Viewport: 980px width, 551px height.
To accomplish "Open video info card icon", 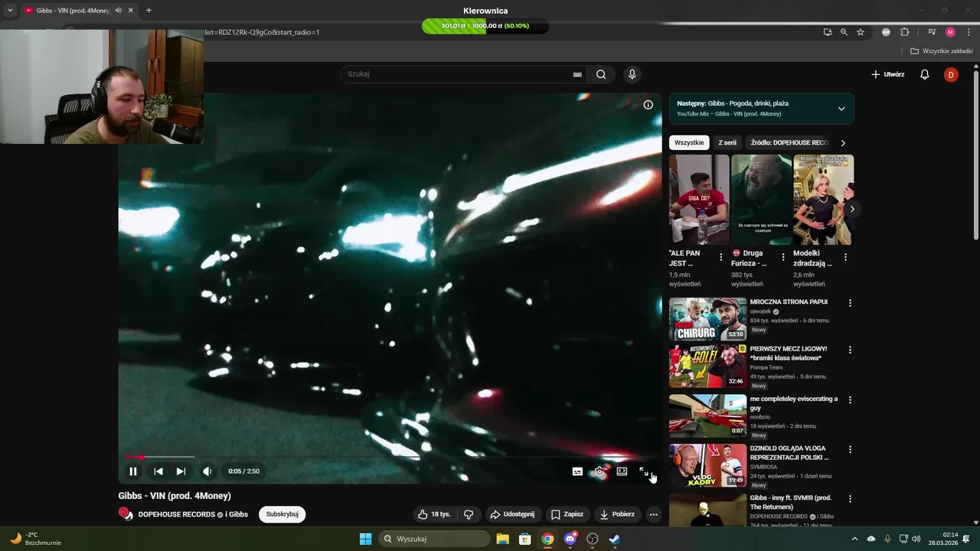I will click(x=648, y=105).
